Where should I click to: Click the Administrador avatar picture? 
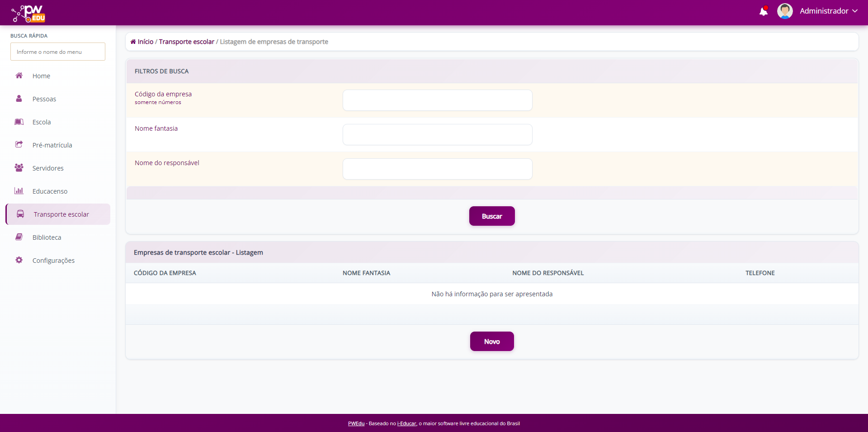click(784, 11)
